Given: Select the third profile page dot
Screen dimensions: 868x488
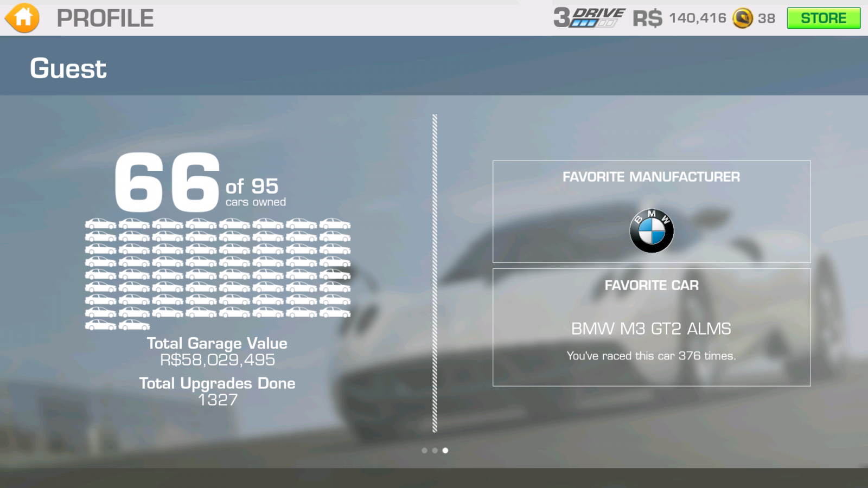Looking at the screenshot, I should 445,451.
